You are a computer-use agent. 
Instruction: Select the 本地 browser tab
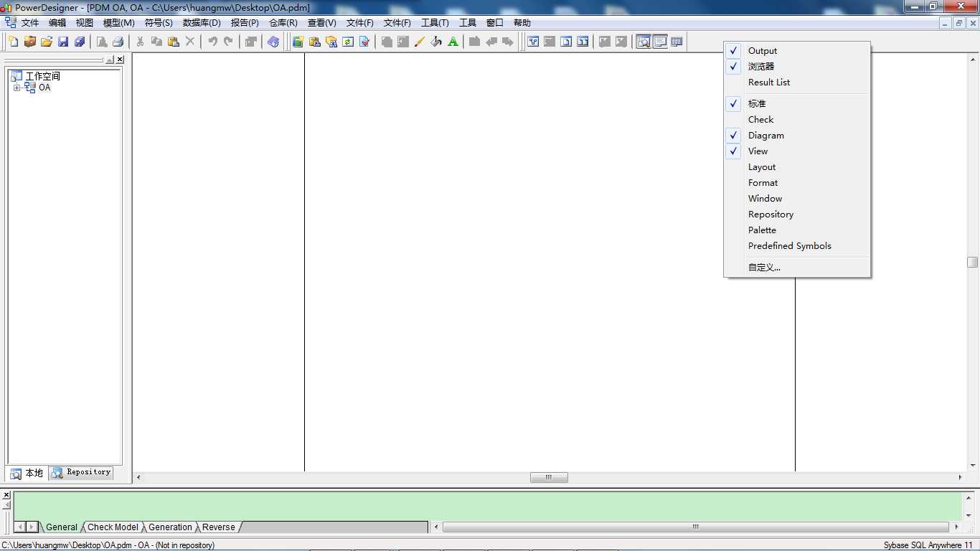27,474
